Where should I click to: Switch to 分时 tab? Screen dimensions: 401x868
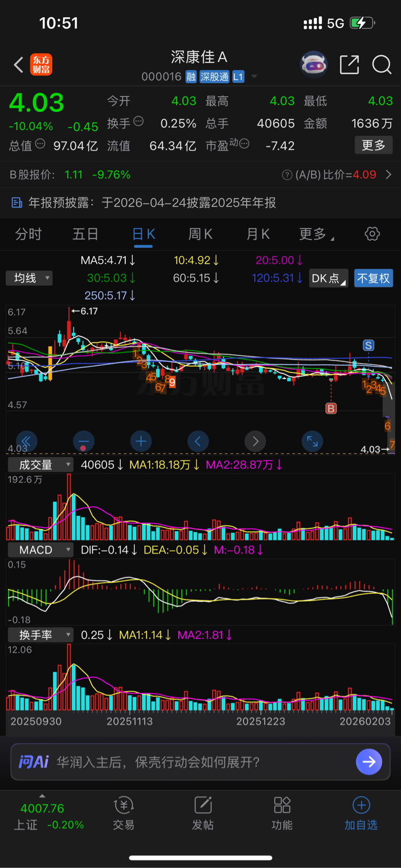pyautogui.click(x=28, y=234)
